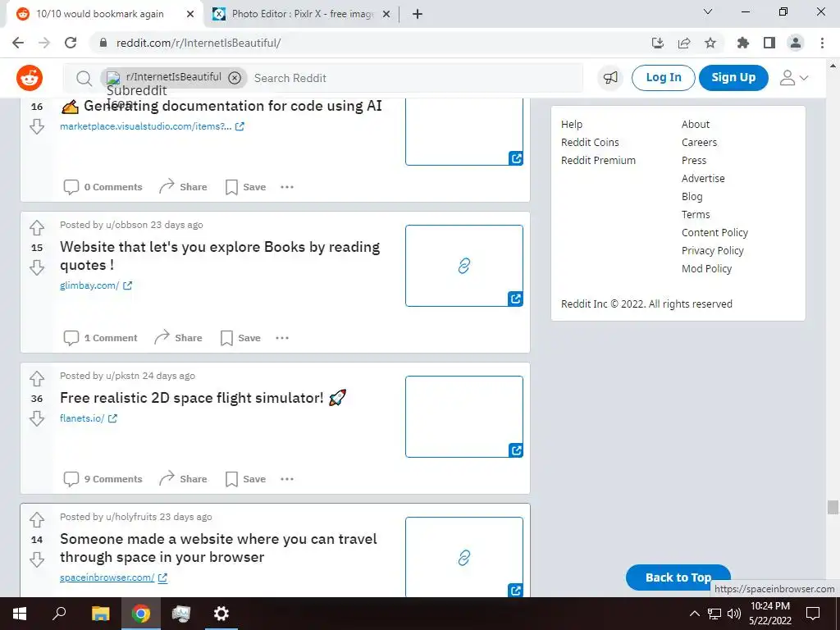Show hidden system tray icons
The image size is (840, 630).
(x=694, y=614)
